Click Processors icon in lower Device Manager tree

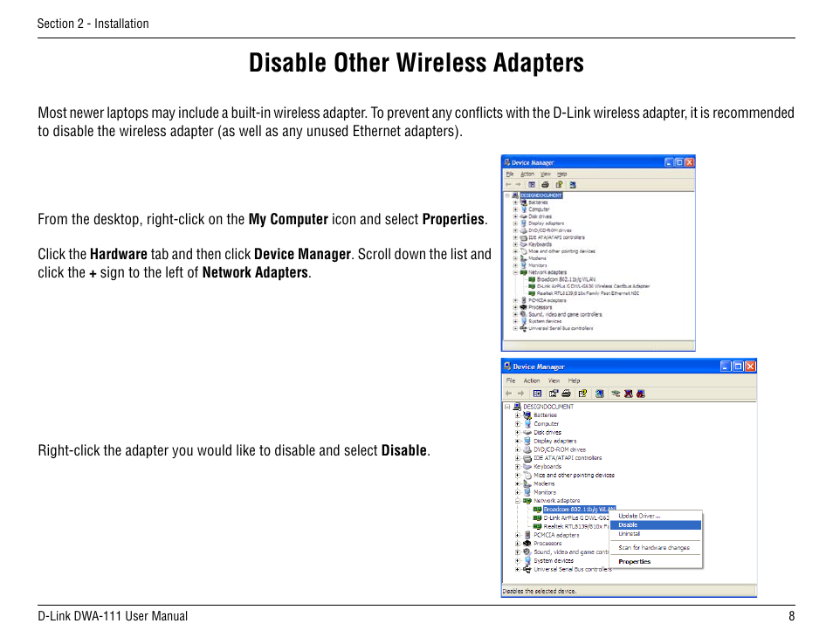(527, 543)
